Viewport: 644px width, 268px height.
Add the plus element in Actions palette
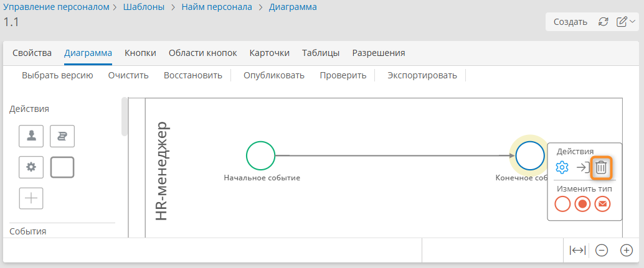[31, 198]
